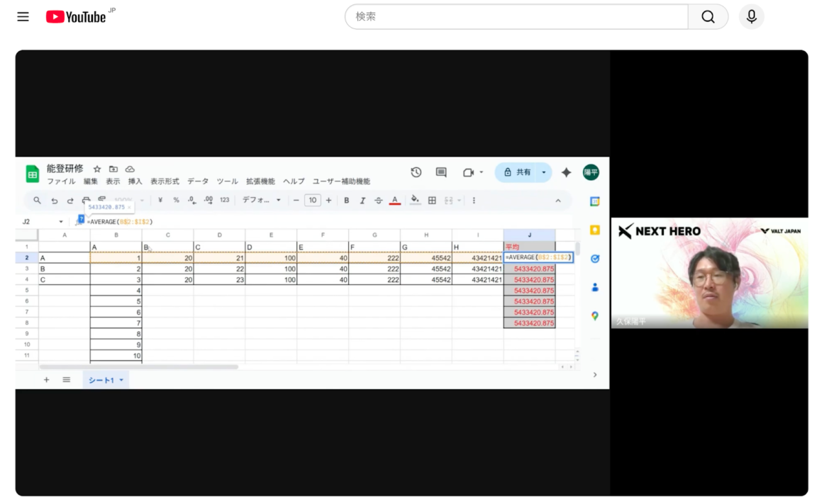
Task: Open the 表示形式 menu
Action: 165,181
